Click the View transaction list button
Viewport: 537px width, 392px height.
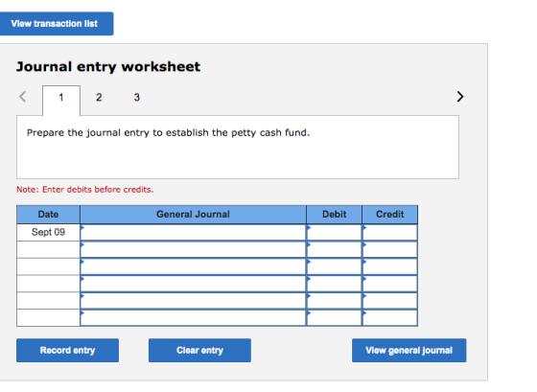point(57,24)
